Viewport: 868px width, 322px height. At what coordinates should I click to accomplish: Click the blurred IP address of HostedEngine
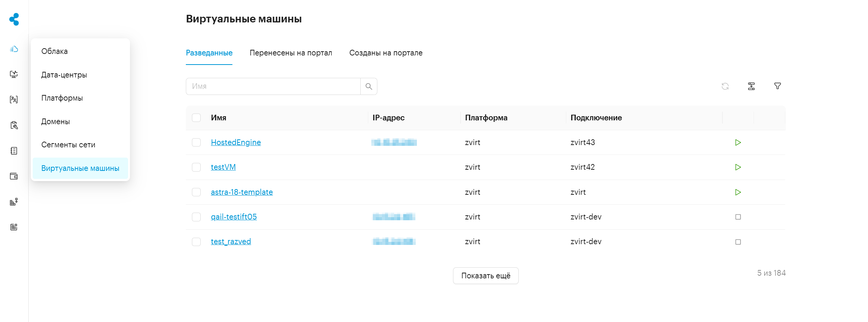tap(394, 142)
